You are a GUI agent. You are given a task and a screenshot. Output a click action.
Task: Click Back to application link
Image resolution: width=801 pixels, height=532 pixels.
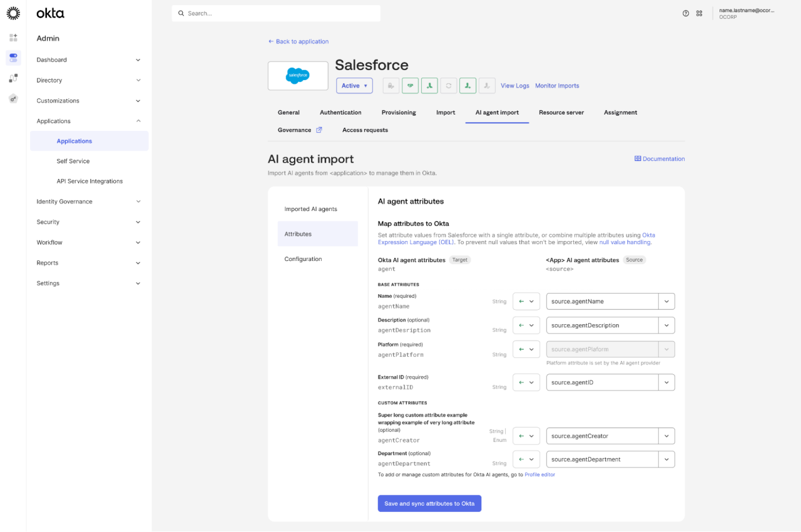(298, 41)
